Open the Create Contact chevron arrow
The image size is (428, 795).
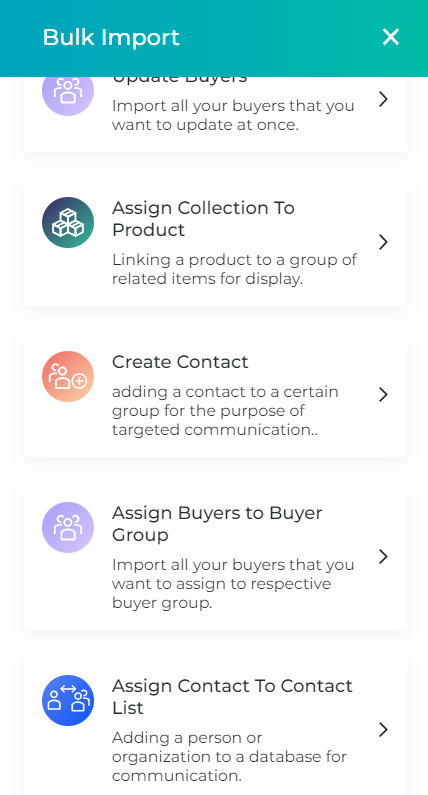point(383,394)
